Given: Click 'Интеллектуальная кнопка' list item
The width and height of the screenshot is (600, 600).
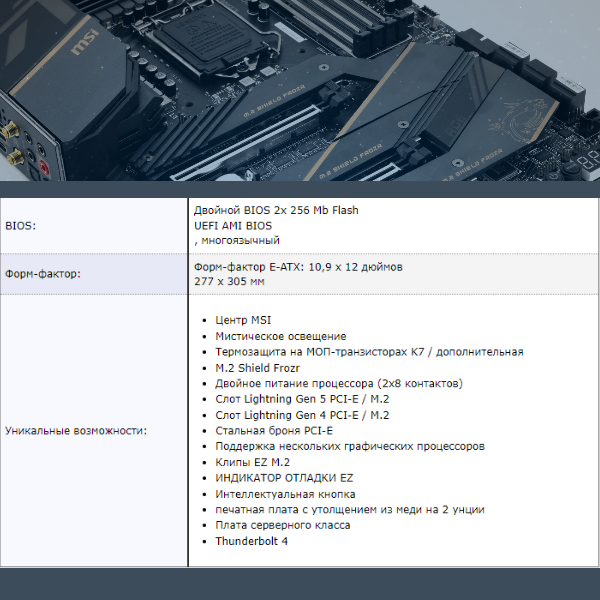Looking at the screenshot, I should pyautogui.click(x=285, y=494).
